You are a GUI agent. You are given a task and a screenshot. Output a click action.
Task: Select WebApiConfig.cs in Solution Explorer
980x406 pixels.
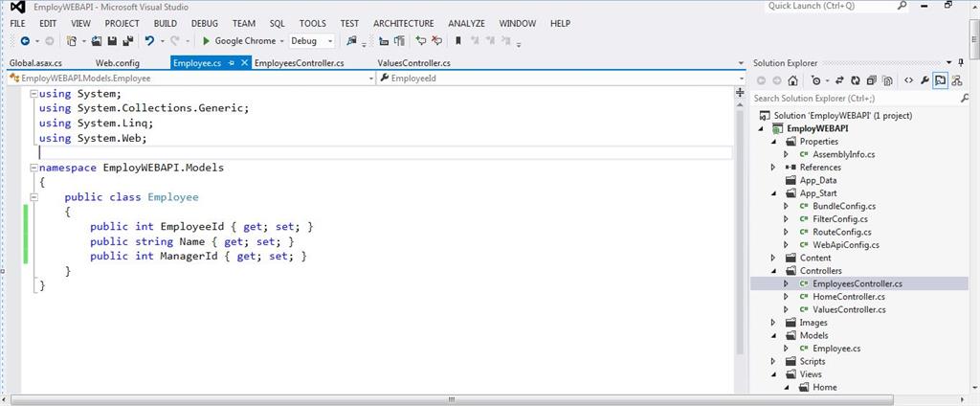846,245
